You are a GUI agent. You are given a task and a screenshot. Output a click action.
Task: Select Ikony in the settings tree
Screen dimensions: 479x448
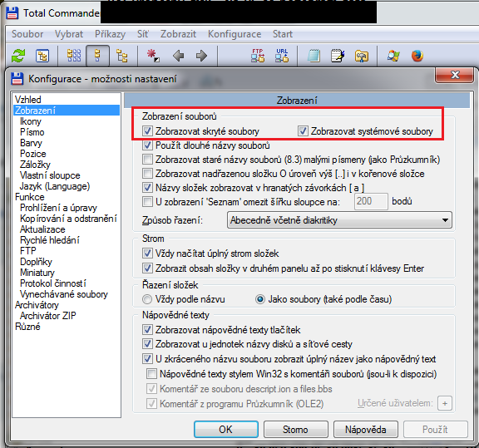(x=31, y=121)
